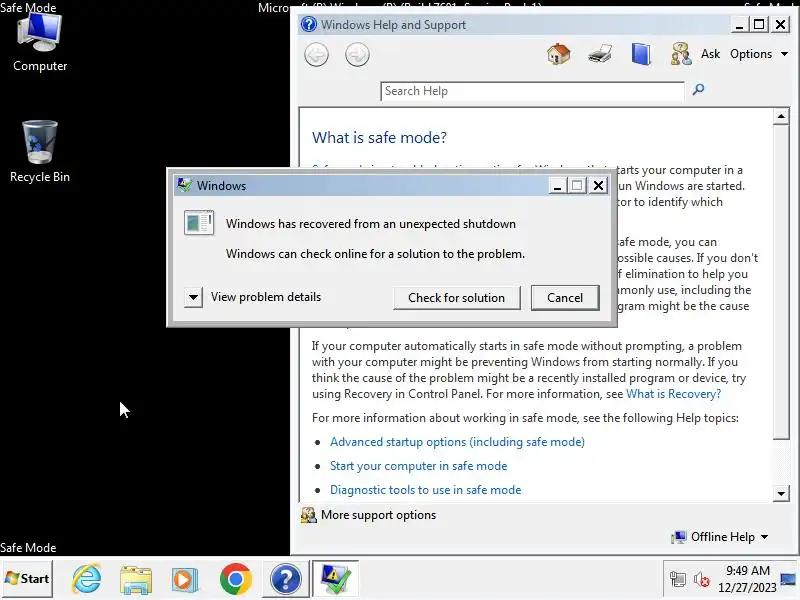Open Advanced startup options help link
Image resolution: width=800 pixels, height=600 pixels.
(x=457, y=442)
